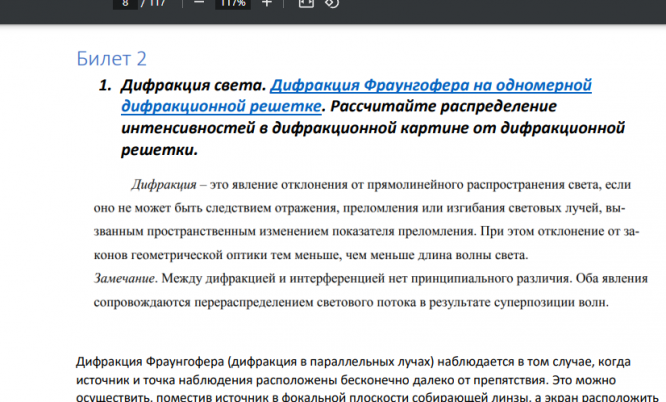Click the phrase 'длина волны света.'
The image size is (666, 402).
point(473,255)
